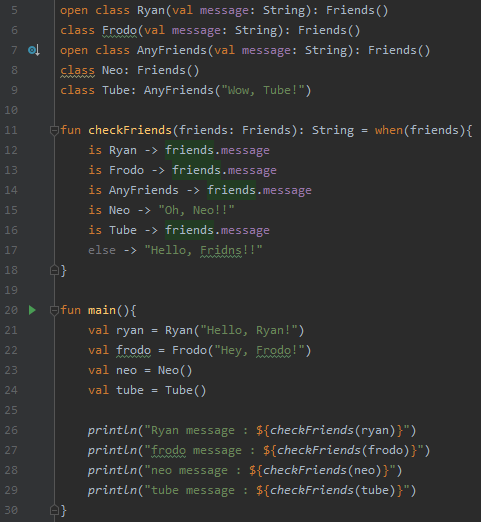
Task: Click the when keyword on line 11
Action: [x=389, y=130]
